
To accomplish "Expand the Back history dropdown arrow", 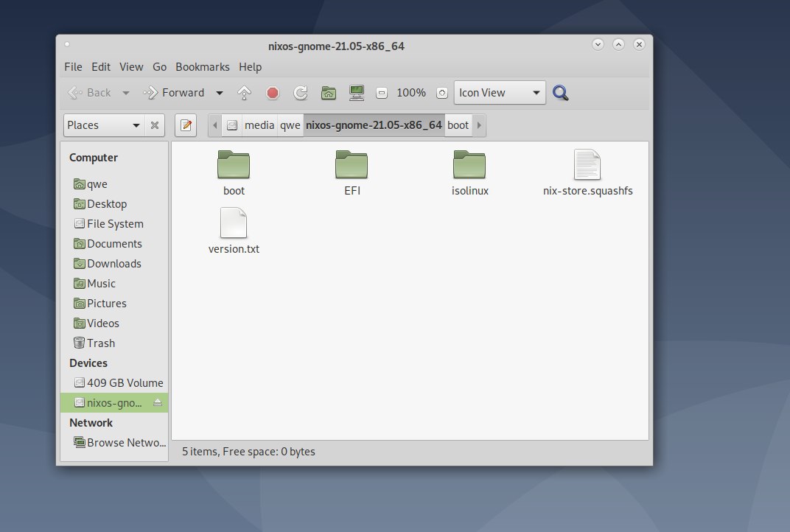I will point(126,93).
